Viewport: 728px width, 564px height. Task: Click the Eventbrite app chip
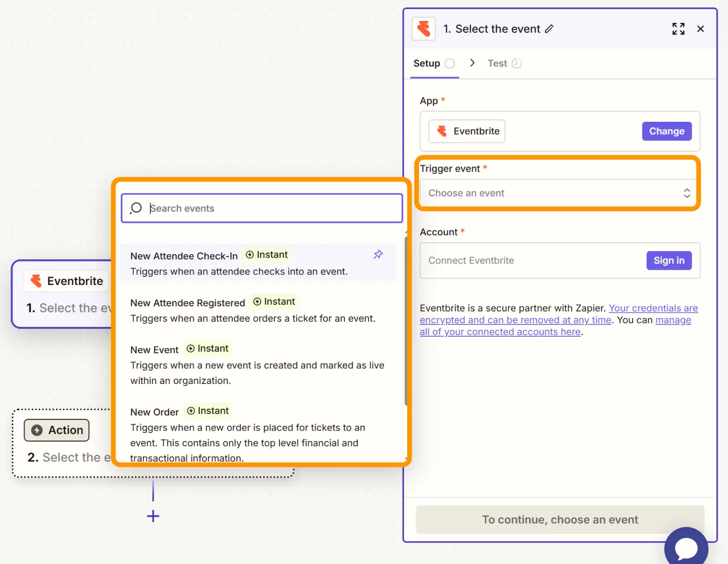click(x=467, y=131)
